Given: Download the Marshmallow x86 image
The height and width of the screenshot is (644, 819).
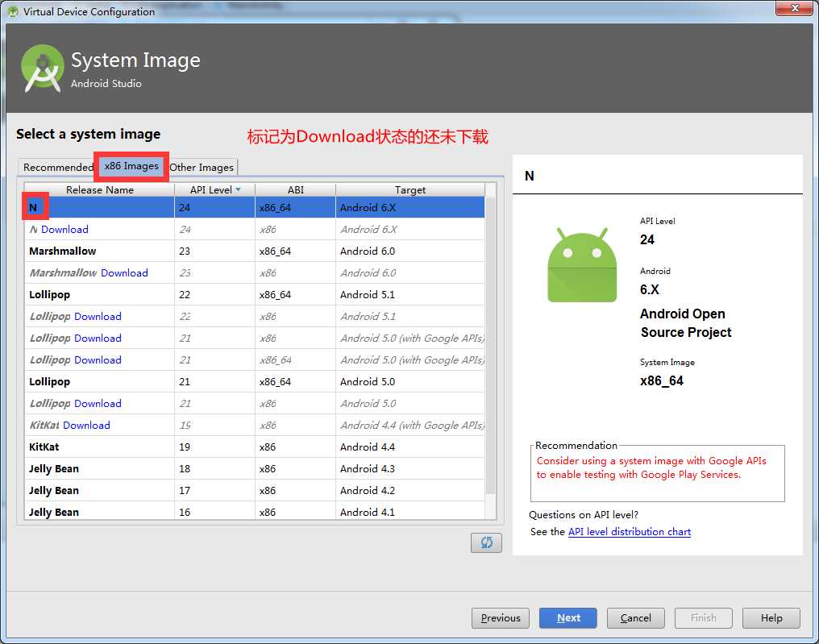Looking at the screenshot, I should (x=124, y=272).
